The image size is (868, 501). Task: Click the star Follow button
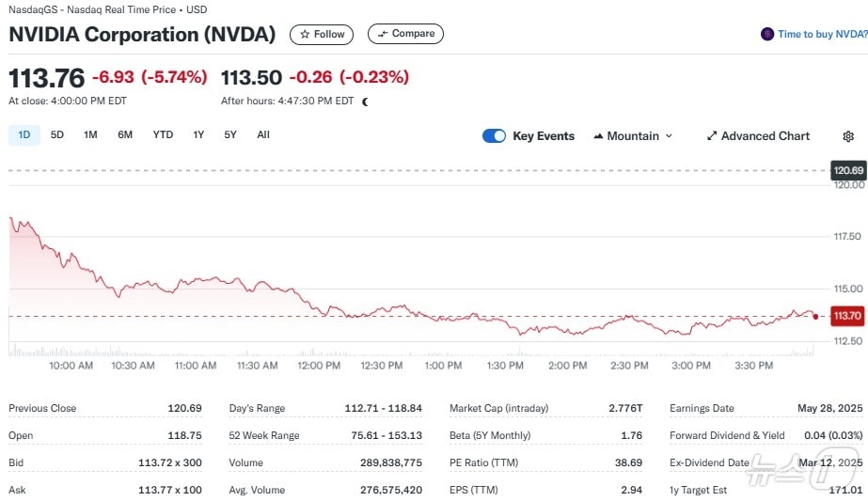pyautogui.click(x=322, y=34)
